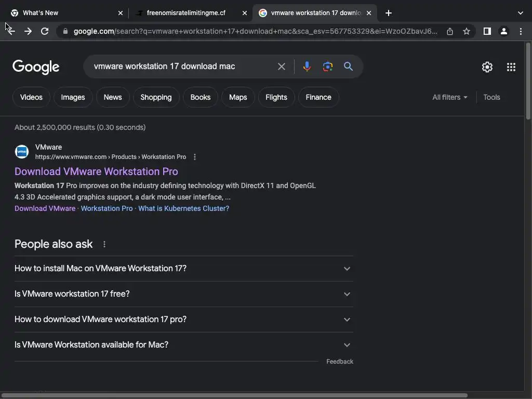532x399 pixels.
Task: Filter results by Videos
Action: tap(31, 97)
